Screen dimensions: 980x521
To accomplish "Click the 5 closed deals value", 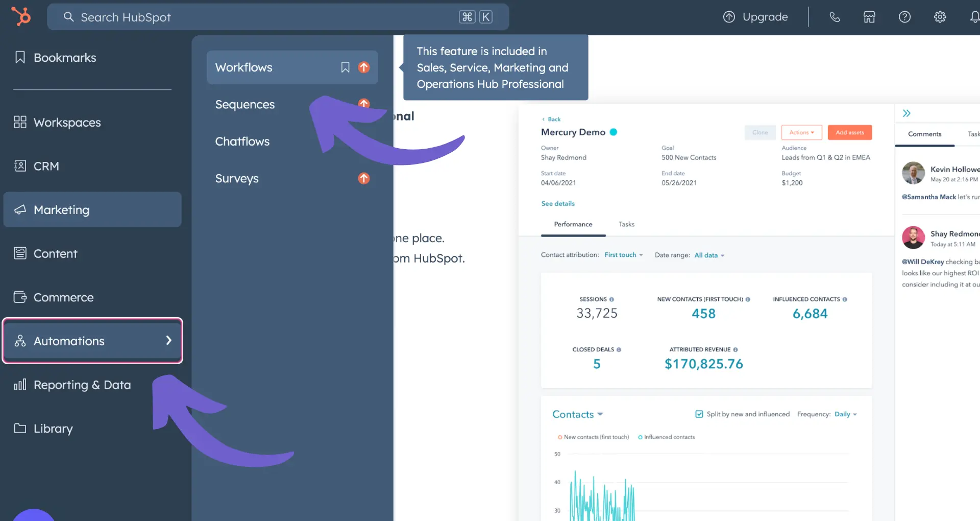I will coord(597,364).
